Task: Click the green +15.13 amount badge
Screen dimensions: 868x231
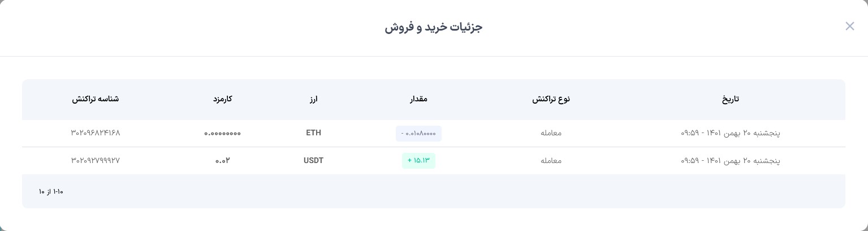Action: point(418,161)
